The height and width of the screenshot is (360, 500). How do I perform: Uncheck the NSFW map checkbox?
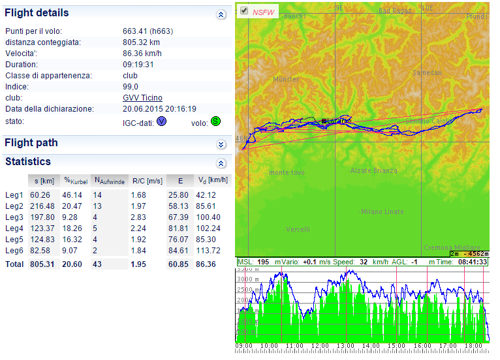pos(244,11)
